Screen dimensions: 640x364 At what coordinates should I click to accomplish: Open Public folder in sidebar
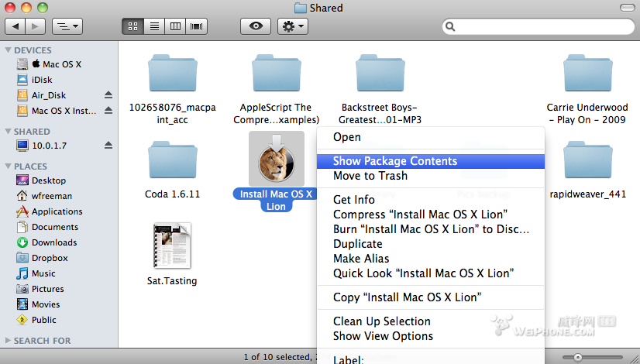(x=36, y=320)
